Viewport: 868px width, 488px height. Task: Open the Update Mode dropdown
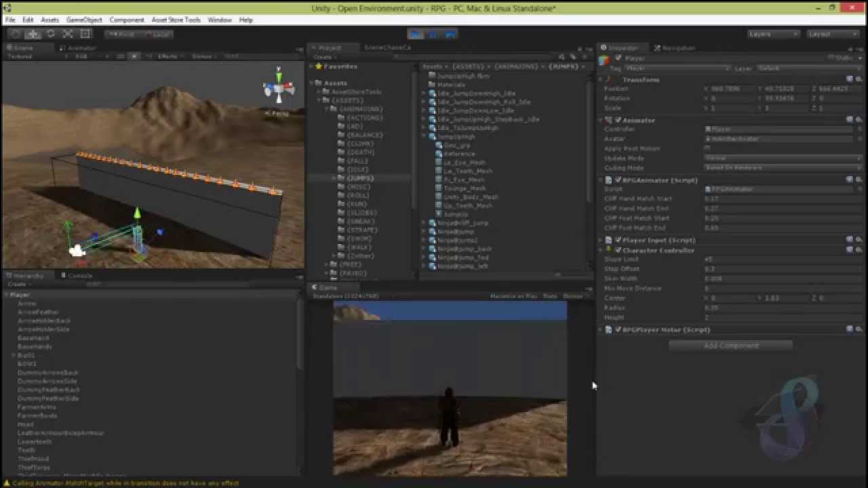coord(783,158)
